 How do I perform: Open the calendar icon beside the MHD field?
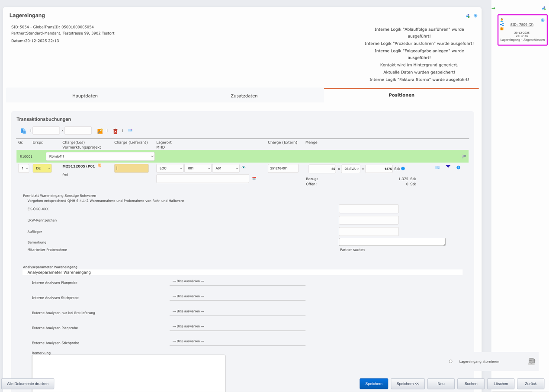[x=254, y=178]
